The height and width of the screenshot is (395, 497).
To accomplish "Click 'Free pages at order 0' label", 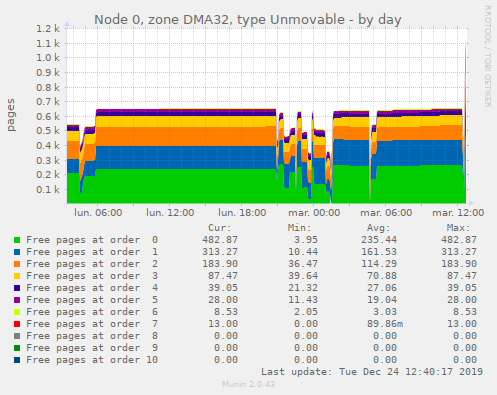I will (x=92, y=240).
